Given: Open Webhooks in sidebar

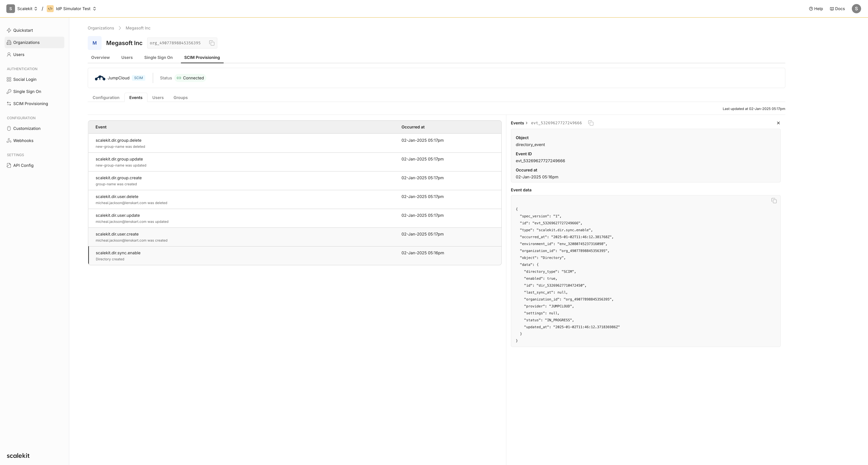Looking at the screenshot, I should tap(34, 141).
